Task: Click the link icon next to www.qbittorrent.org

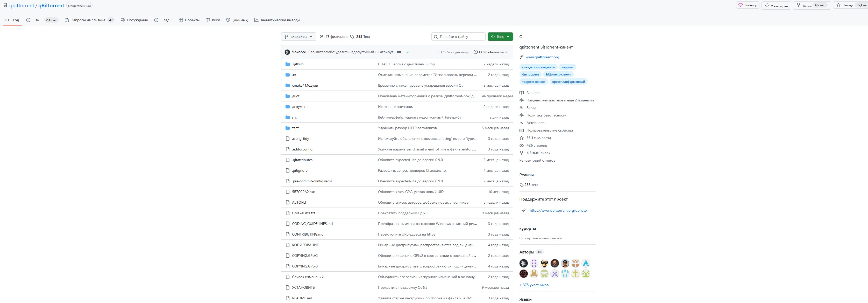Action: point(522,57)
